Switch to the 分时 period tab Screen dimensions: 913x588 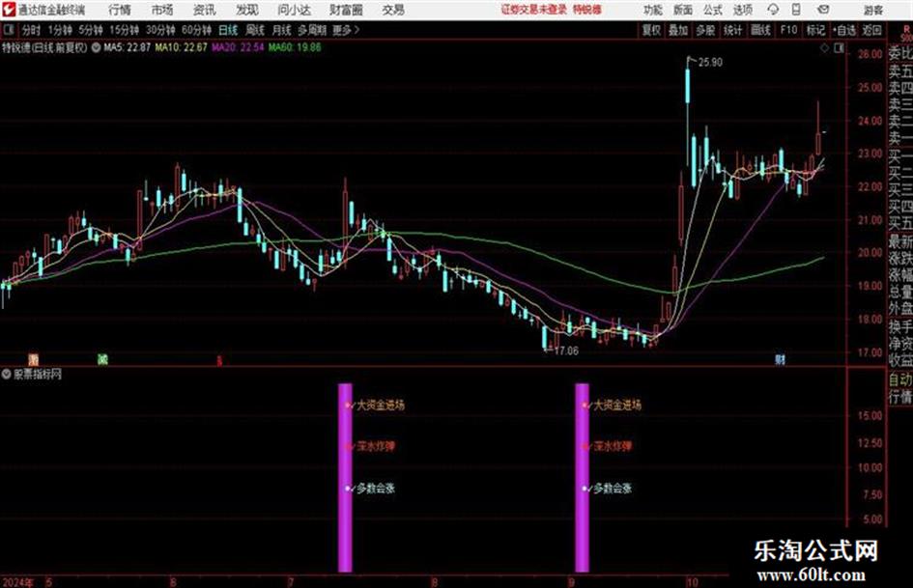(x=31, y=30)
